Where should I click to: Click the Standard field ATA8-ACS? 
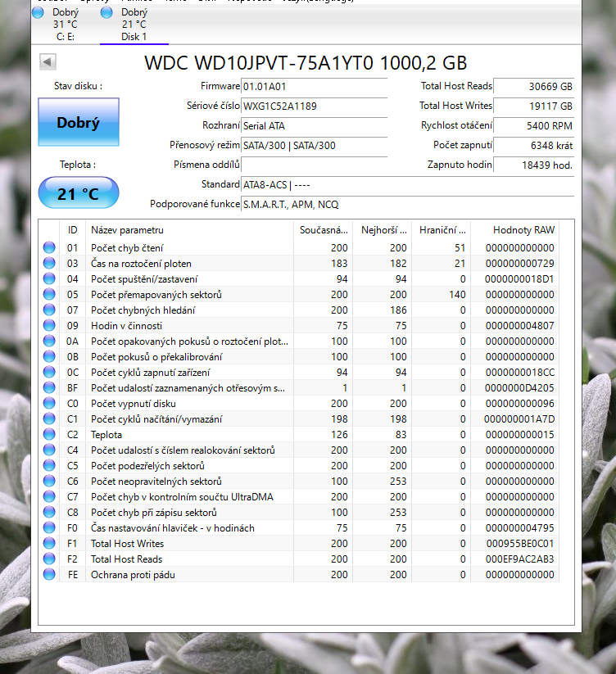coord(407,185)
